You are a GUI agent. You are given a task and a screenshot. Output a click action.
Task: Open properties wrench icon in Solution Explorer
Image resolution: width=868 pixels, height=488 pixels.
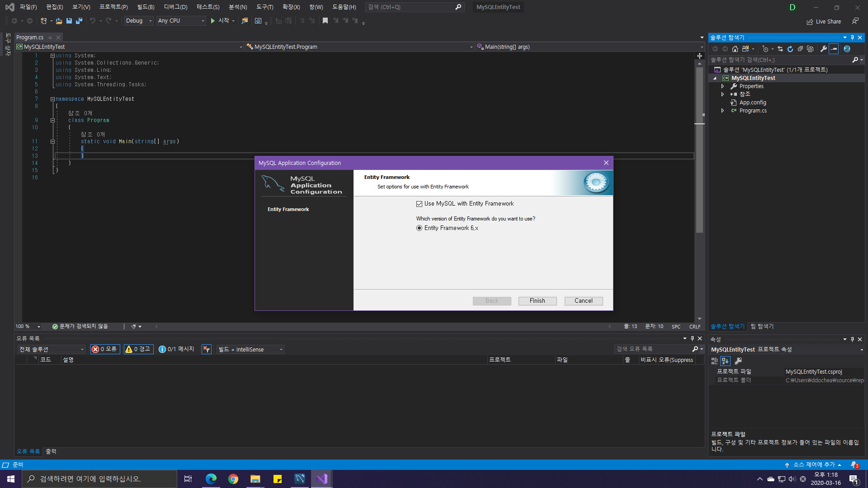tap(823, 49)
